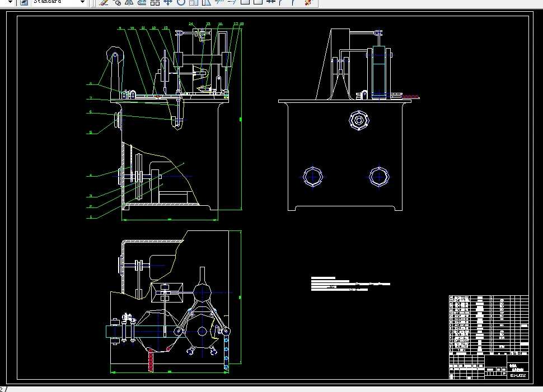Click the technical notes text block

point(350,284)
